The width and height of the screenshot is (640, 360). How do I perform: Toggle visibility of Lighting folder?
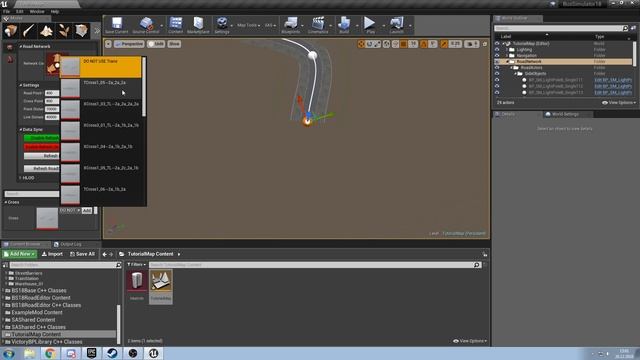[x=497, y=49]
